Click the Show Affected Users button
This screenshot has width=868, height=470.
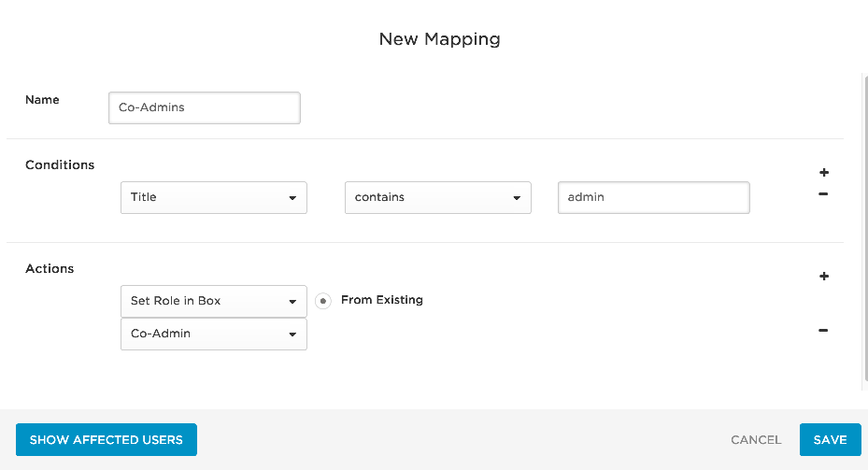(107, 439)
